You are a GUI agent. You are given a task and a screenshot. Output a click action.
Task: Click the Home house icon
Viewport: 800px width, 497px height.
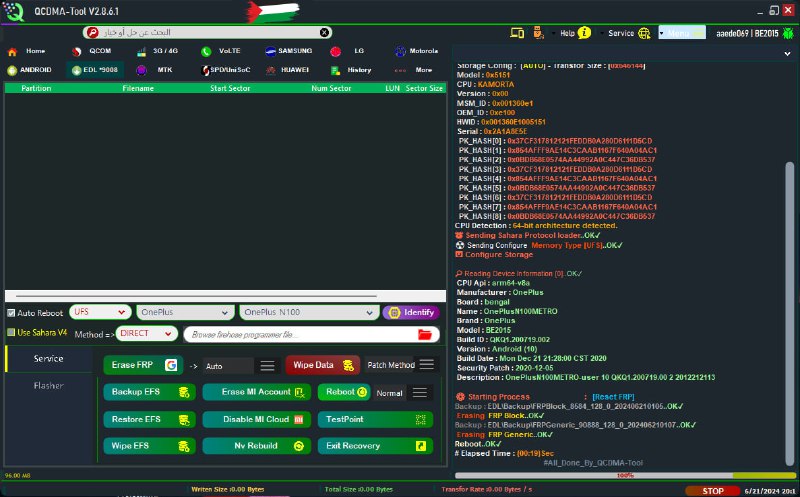tap(12, 52)
